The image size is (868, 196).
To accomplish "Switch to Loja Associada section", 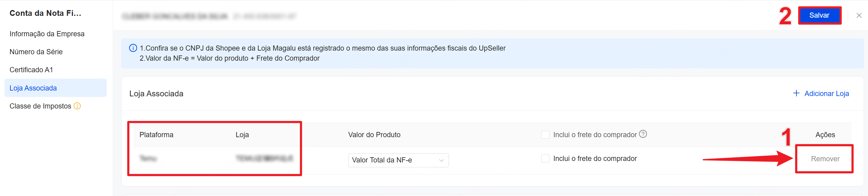I will [33, 88].
